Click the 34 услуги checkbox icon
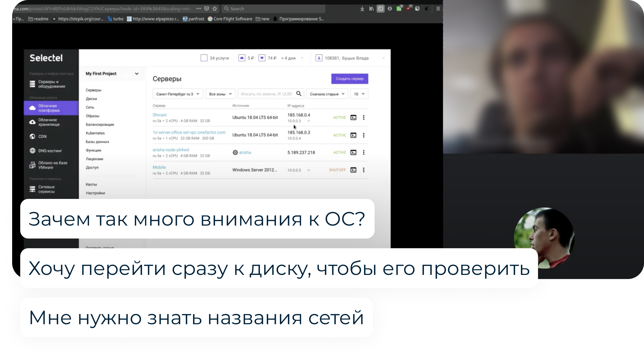Image resolution: width=644 pixels, height=359 pixels. 204,58
